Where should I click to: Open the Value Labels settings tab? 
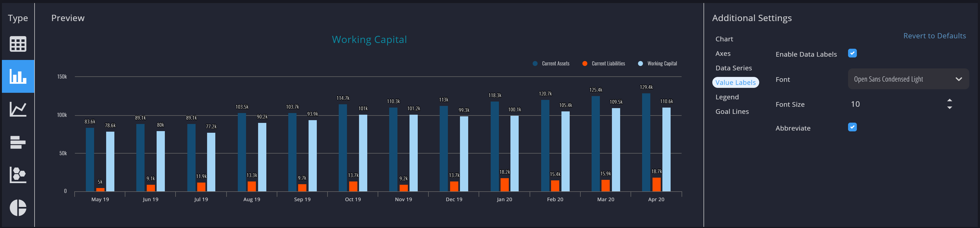pyautogui.click(x=735, y=82)
